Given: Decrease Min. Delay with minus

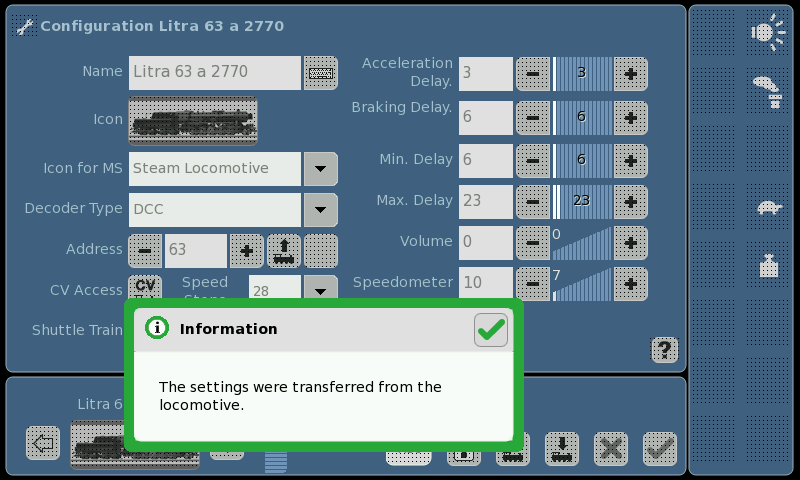Looking at the screenshot, I should coord(533,161).
